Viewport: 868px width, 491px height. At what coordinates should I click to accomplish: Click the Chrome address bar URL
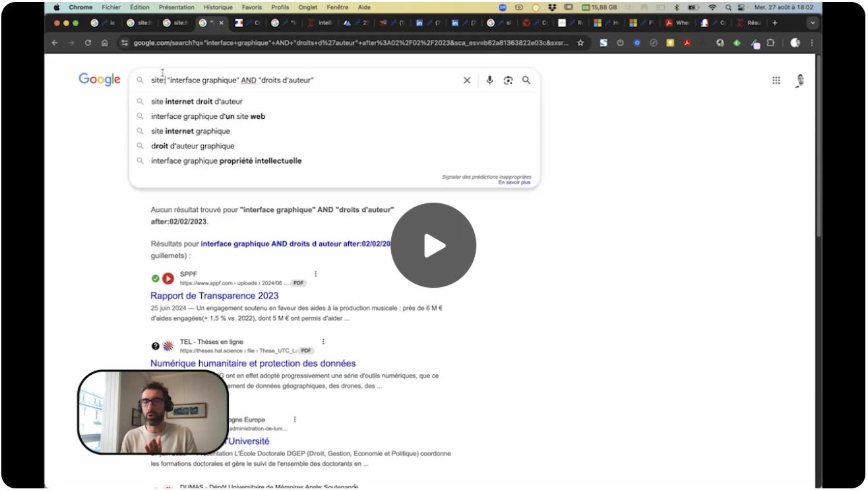(350, 43)
